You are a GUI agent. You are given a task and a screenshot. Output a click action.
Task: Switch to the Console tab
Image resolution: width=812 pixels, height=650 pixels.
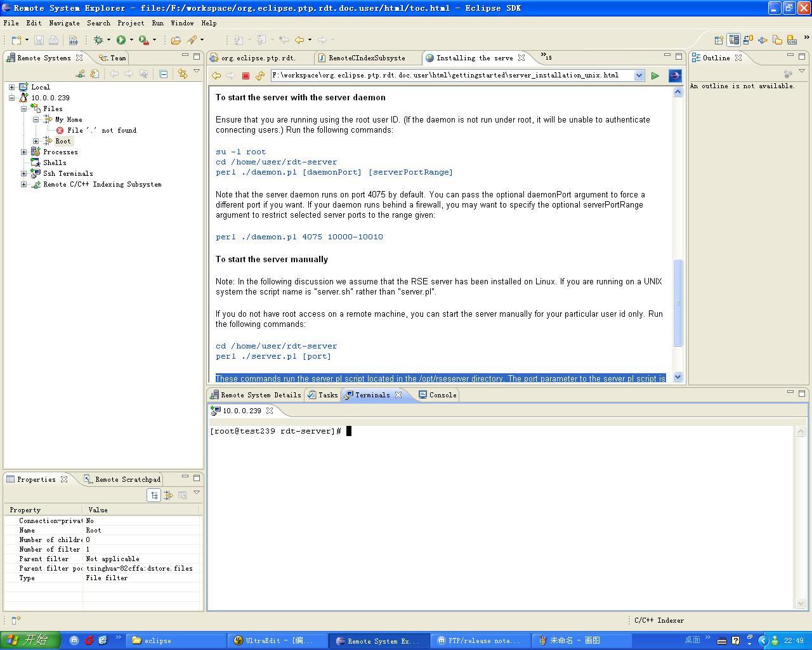tap(437, 395)
